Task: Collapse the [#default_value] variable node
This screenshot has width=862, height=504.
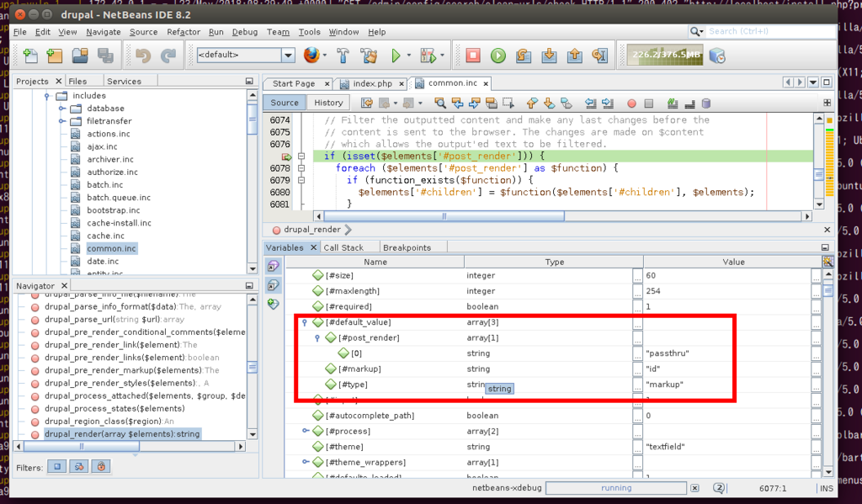Action: click(305, 322)
